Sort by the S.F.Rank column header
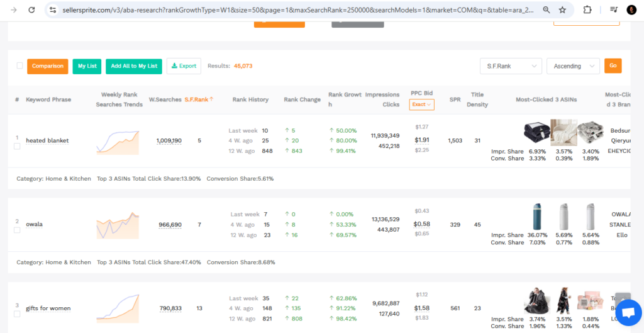644x333 pixels. pyautogui.click(x=199, y=99)
